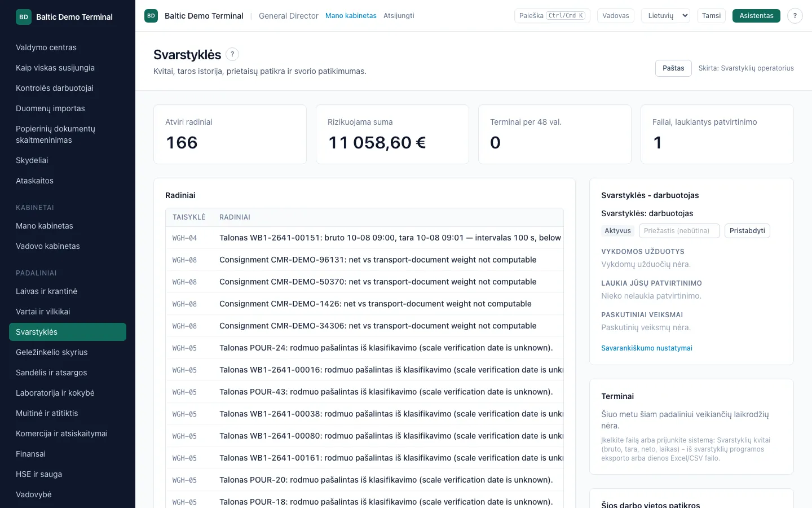Click the round help button at top right
Image resolution: width=812 pixels, height=508 pixels.
pyautogui.click(x=795, y=16)
